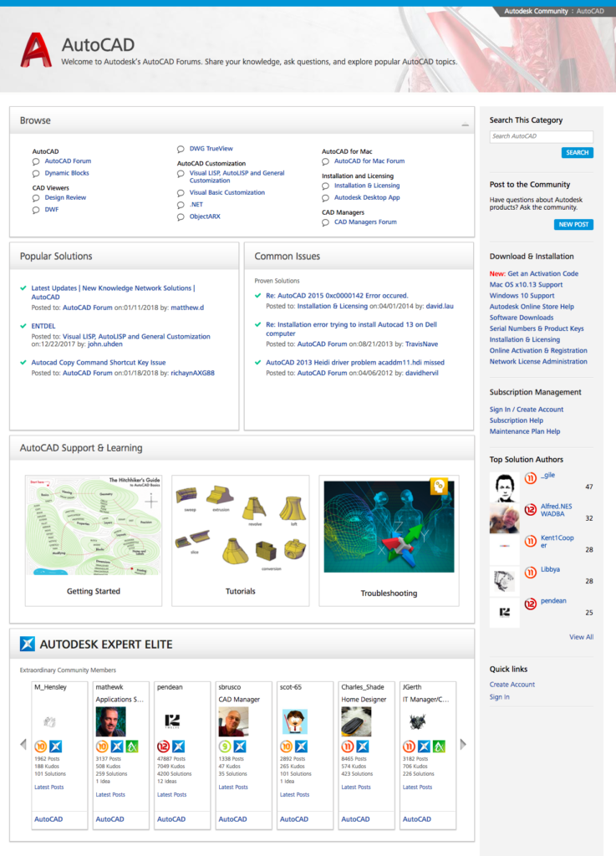Click the AutoCAD red logo icon

click(36, 49)
